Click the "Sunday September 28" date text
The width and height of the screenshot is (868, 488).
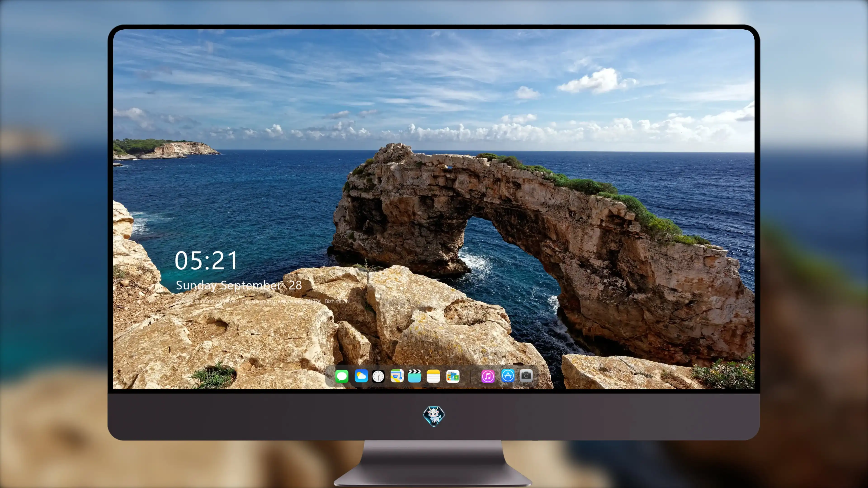[239, 285]
